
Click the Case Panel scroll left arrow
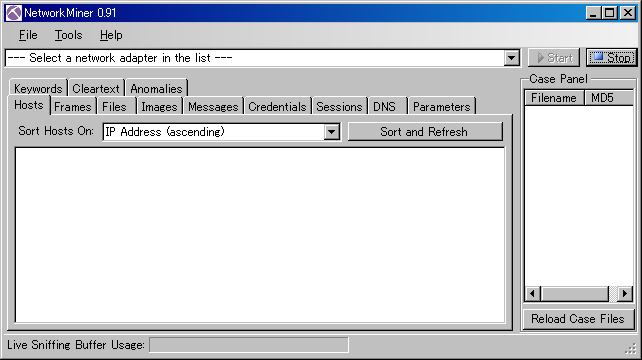coord(532,293)
